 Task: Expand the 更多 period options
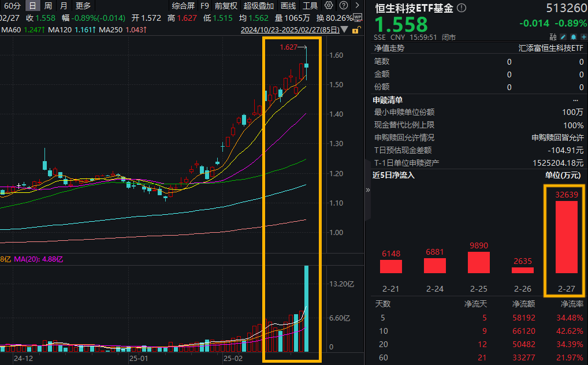[x=83, y=6]
